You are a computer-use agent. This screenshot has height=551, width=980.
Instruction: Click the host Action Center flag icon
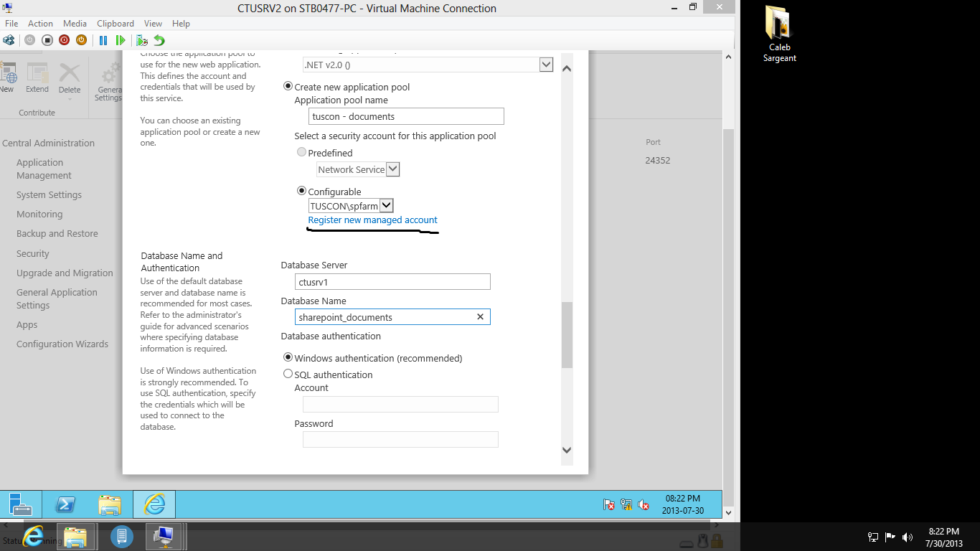(x=890, y=537)
